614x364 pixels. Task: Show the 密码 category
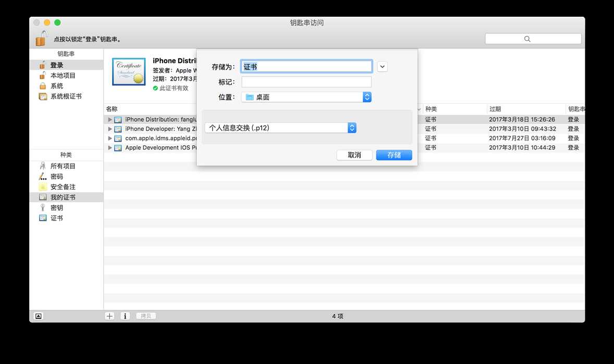66,177
